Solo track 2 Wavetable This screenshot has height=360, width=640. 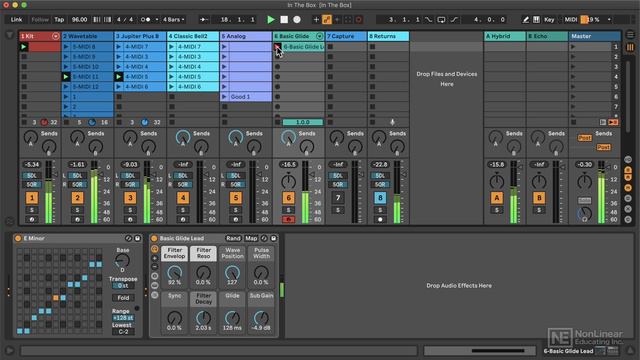pos(77,210)
